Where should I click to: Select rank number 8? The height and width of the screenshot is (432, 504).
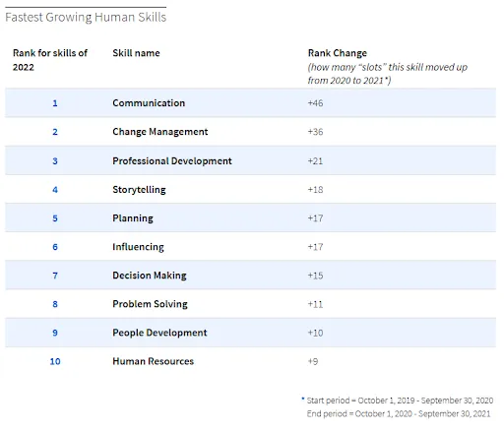pyautogui.click(x=55, y=304)
